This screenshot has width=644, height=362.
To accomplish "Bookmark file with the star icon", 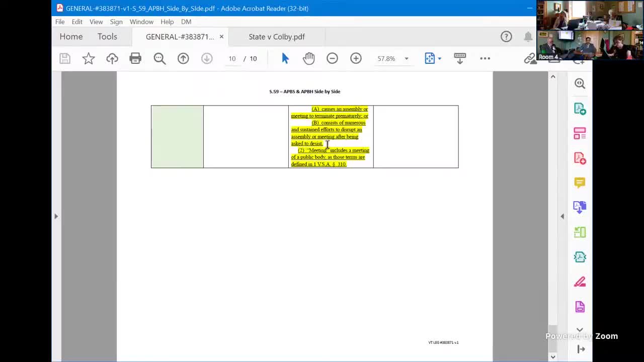I will coord(89,58).
